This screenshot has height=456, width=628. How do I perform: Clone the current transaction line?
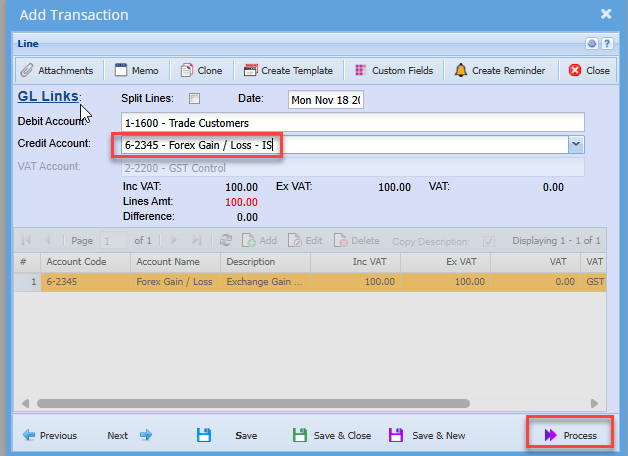click(201, 71)
